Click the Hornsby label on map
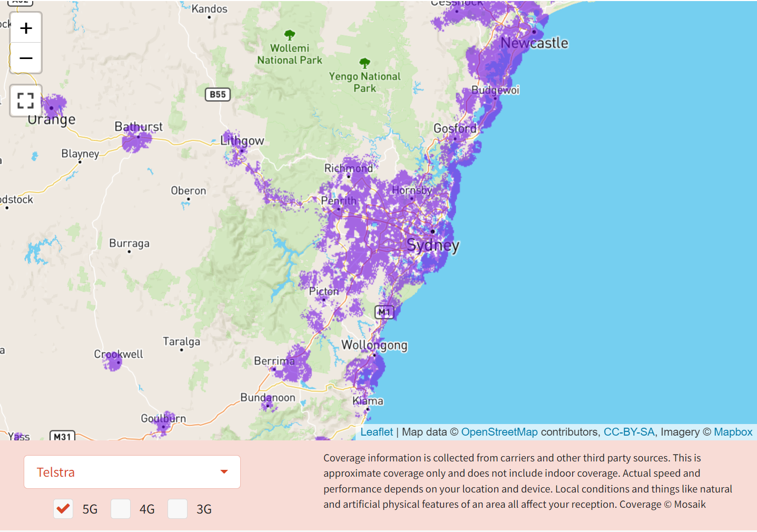 pos(412,190)
